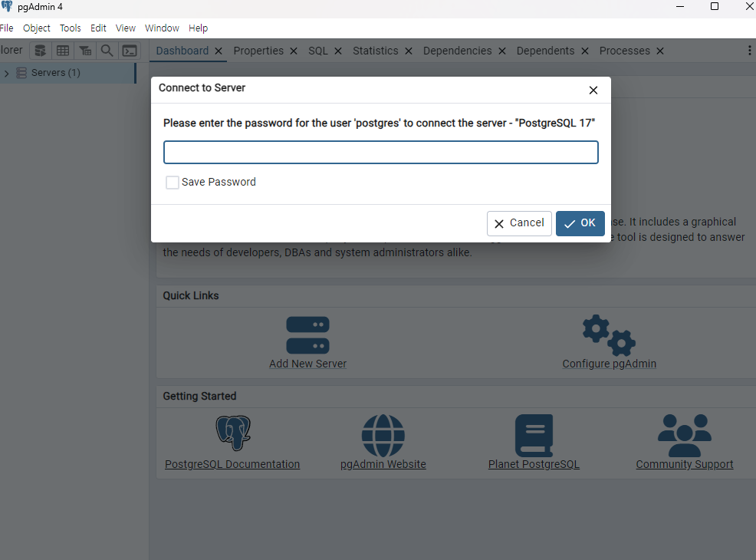Click the Add New Server icon

coord(307,335)
